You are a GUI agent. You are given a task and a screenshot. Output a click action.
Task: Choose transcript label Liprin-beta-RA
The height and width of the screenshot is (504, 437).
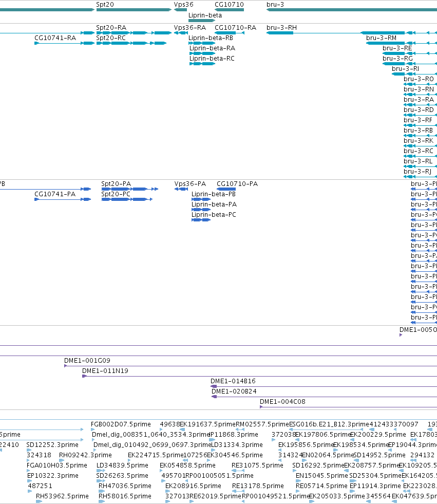(x=212, y=48)
